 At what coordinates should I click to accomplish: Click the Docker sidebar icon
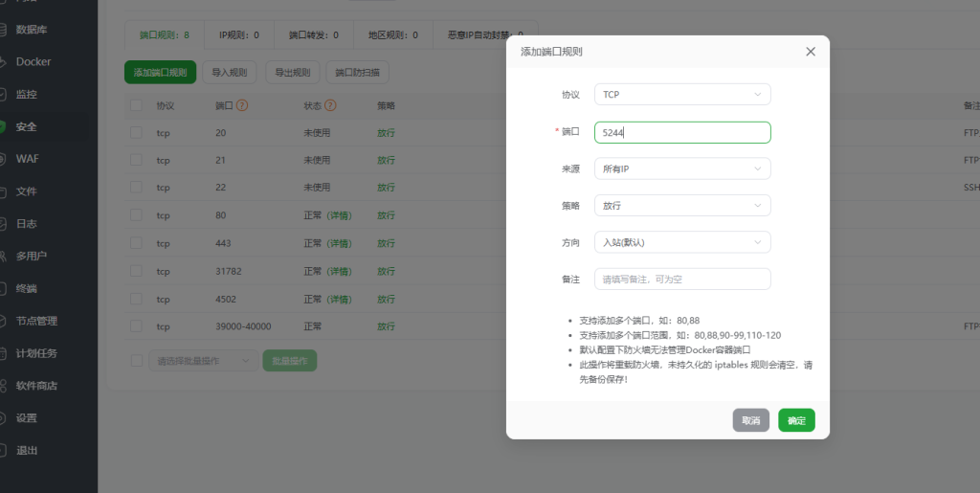3,62
